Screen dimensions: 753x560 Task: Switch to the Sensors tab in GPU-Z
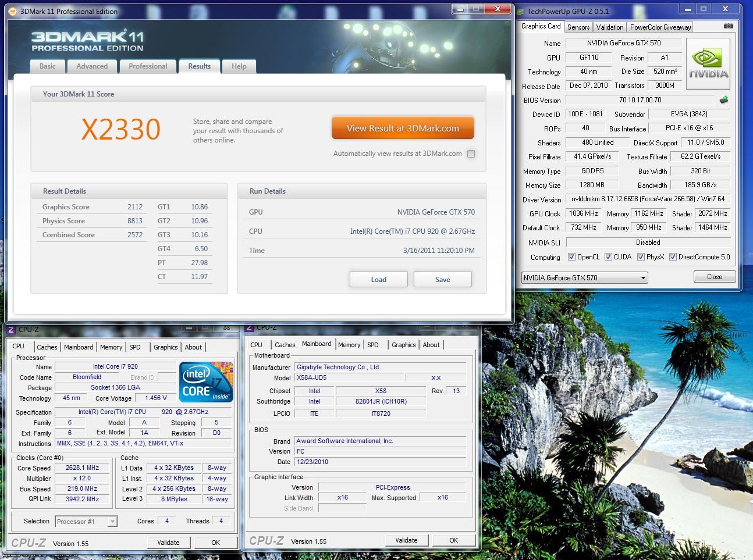(x=578, y=27)
